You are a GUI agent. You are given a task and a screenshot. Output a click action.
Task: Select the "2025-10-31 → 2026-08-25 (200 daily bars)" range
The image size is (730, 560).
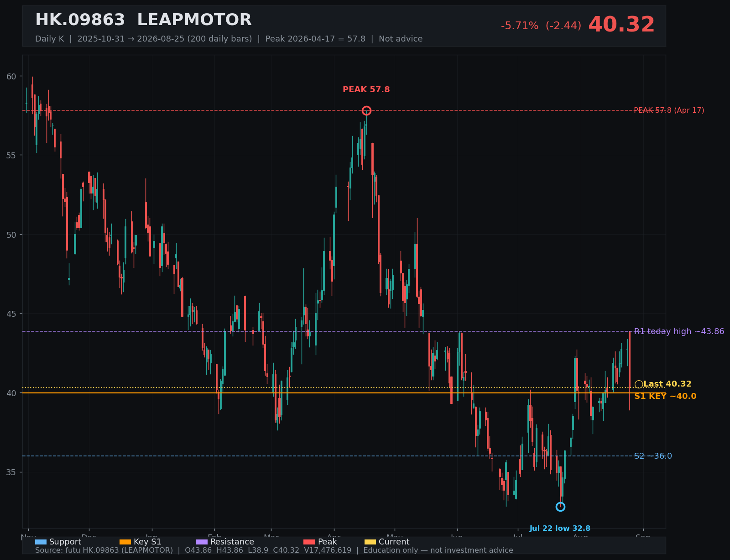(x=165, y=39)
